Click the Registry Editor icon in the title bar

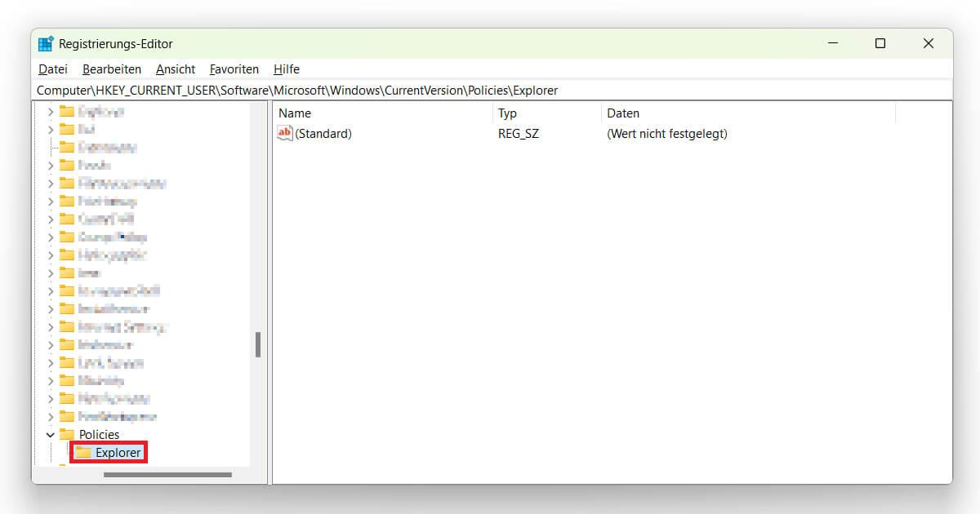coord(46,43)
